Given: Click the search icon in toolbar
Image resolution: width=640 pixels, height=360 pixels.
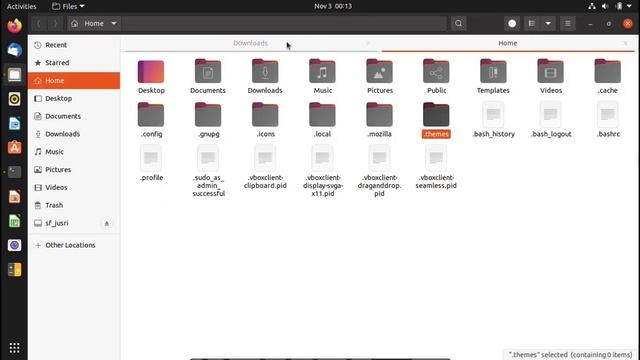Looking at the screenshot, I should [x=458, y=24].
